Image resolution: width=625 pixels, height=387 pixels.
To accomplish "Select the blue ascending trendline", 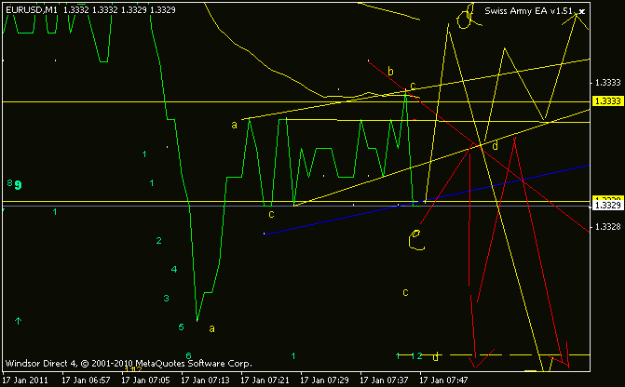I will (x=426, y=199).
